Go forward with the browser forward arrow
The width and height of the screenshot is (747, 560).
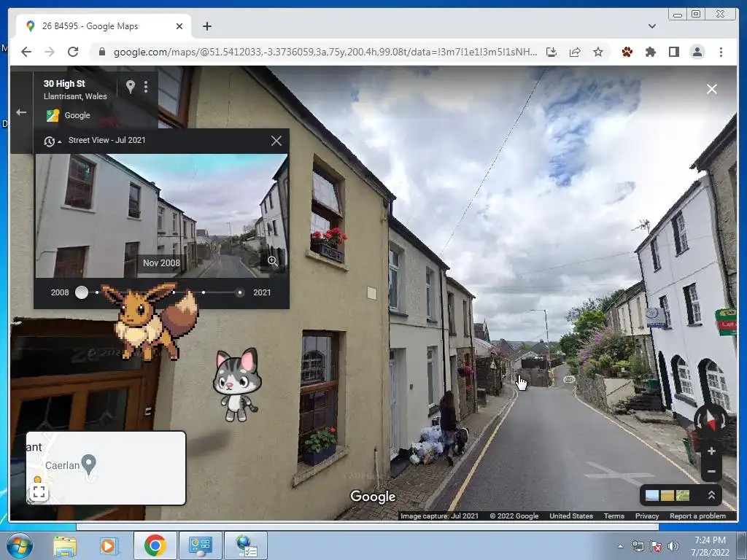click(x=50, y=52)
